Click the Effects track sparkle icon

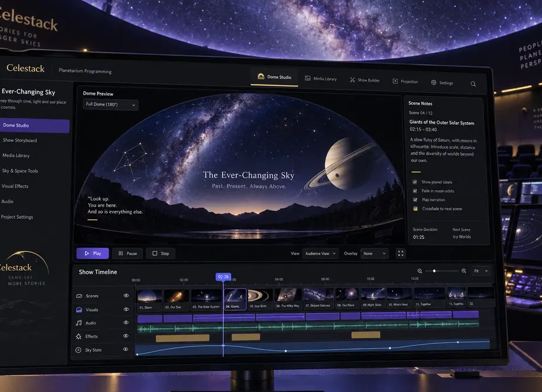(79, 336)
